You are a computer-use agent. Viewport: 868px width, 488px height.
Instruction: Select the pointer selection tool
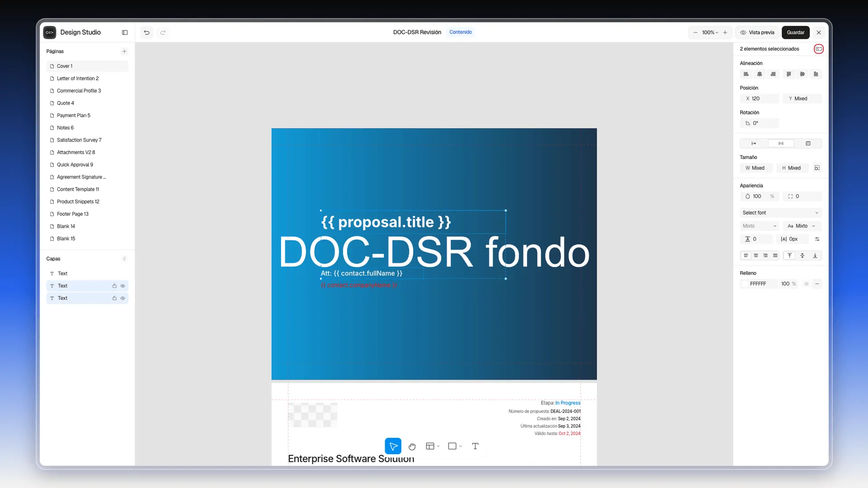tap(393, 446)
